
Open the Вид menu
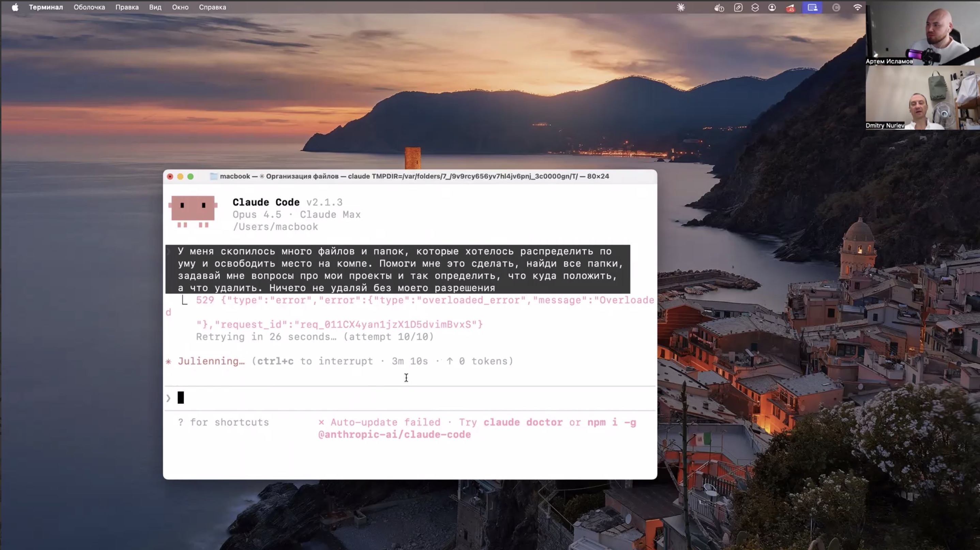pyautogui.click(x=155, y=7)
